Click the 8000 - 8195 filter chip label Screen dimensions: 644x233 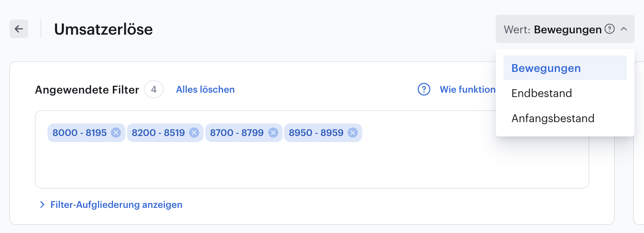point(80,133)
